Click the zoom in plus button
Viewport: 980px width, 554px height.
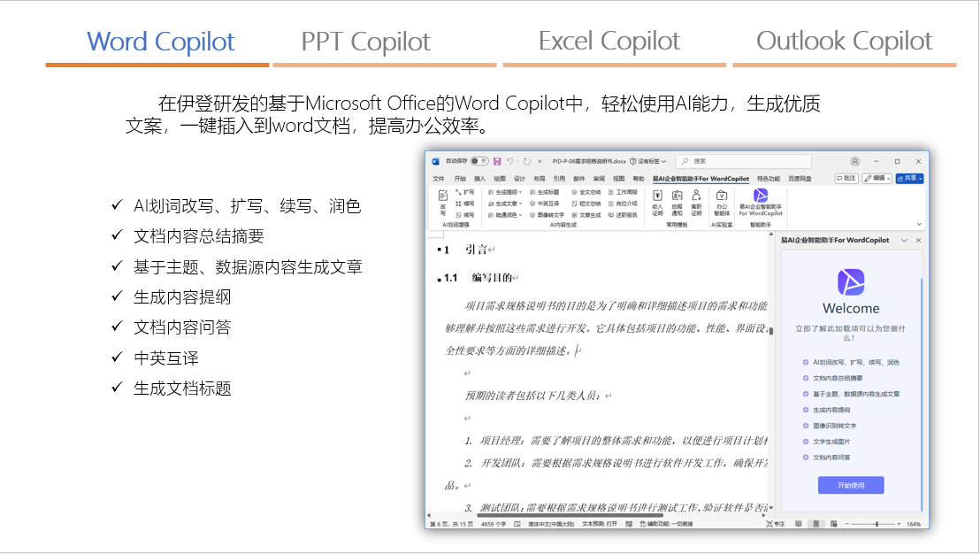click(x=899, y=524)
